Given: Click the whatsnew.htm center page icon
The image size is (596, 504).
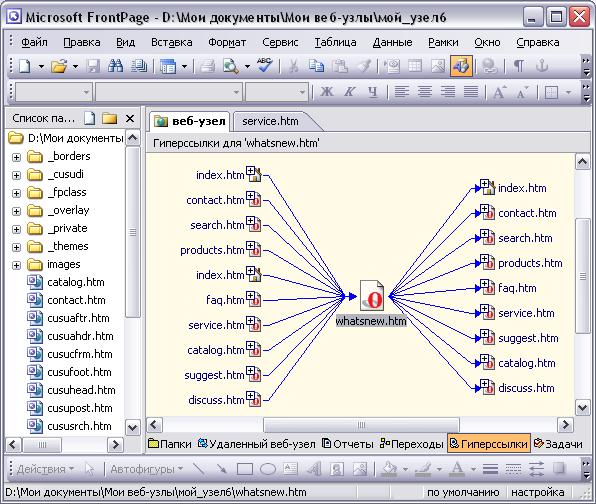Looking at the screenshot, I should 371,295.
